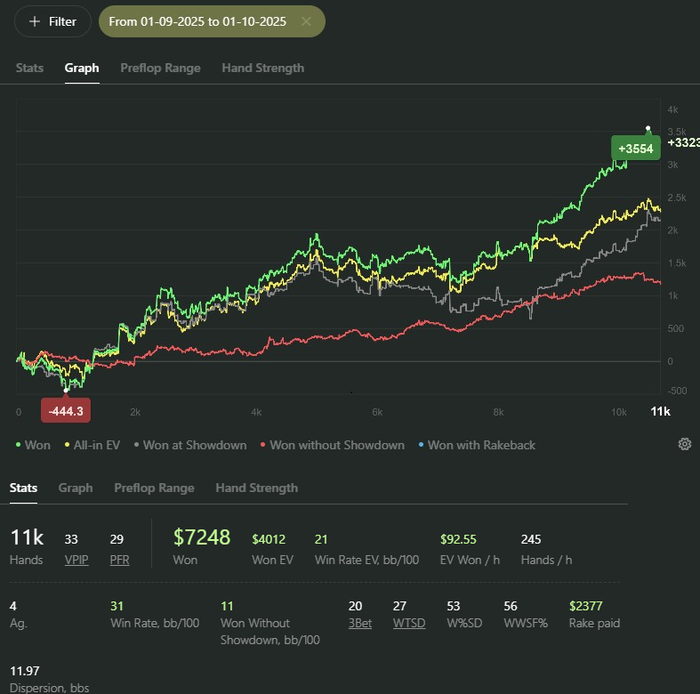The width and height of the screenshot is (700, 694).
Task: Switch to the Stats tab above the chart
Action: point(30,68)
